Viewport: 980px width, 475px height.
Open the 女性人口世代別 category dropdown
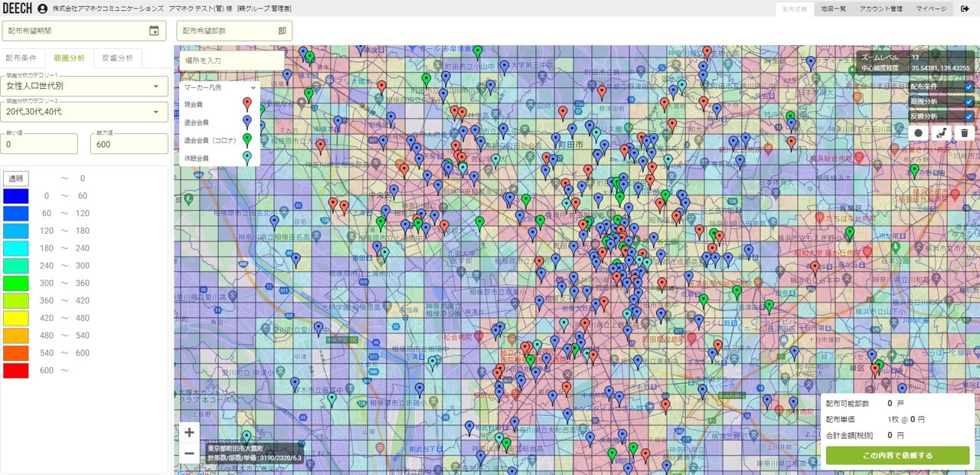84,87
